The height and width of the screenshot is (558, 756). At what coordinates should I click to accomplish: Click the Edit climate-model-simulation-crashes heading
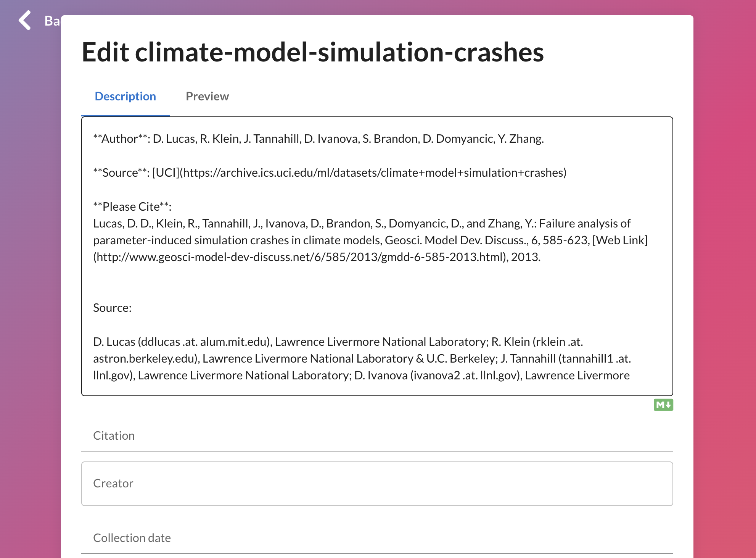312,52
